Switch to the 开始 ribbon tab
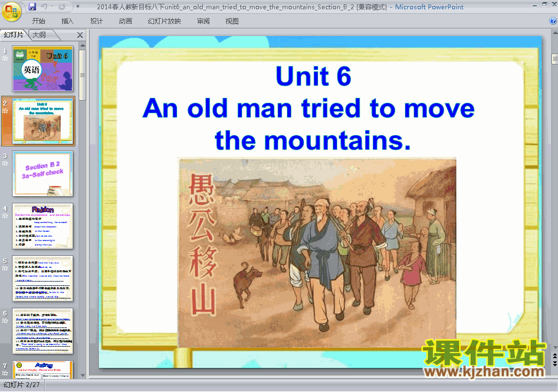 [38, 21]
